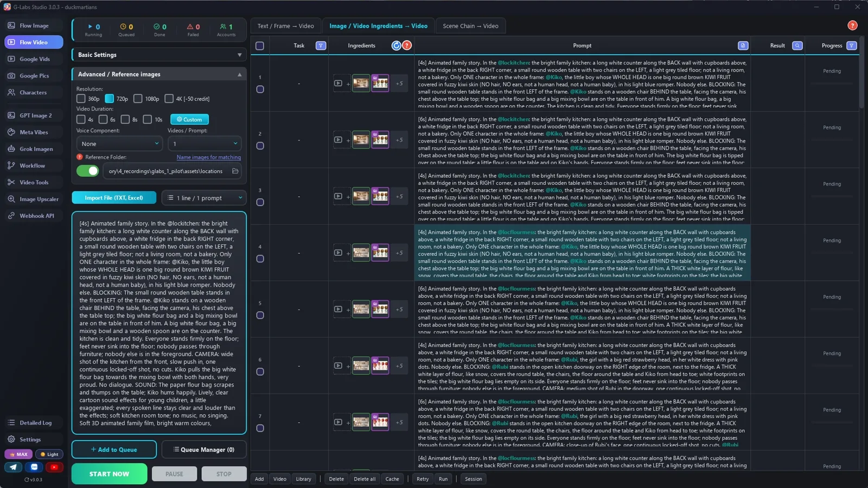Select the 8s video duration

click(x=125, y=119)
